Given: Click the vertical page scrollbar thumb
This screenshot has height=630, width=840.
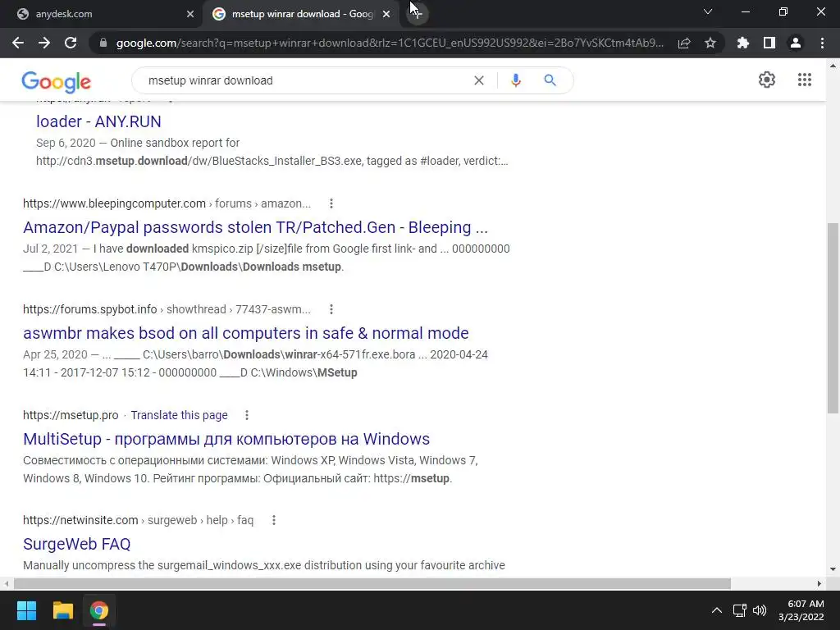Looking at the screenshot, I should [x=833, y=318].
